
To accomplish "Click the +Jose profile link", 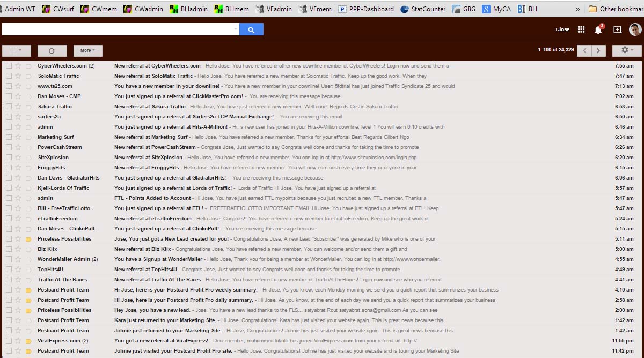I will click(x=562, y=29).
